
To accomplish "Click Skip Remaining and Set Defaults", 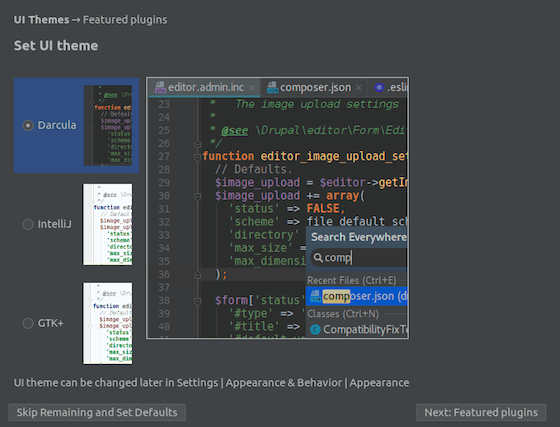I will (97, 412).
